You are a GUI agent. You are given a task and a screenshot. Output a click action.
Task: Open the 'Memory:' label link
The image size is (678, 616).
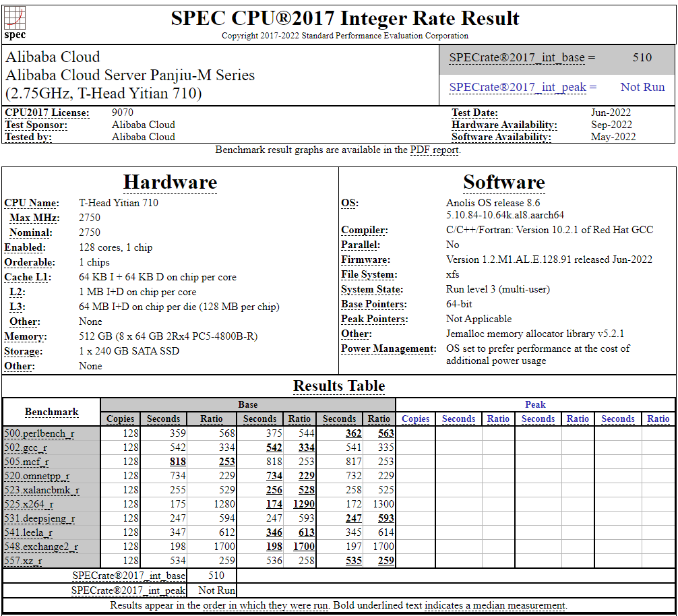tap(26, 336)
